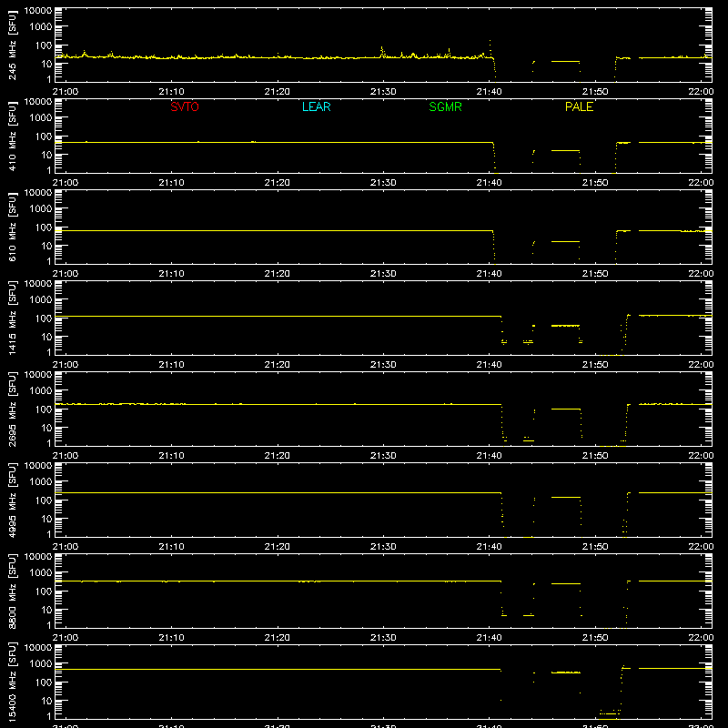Select the 1415 MHz [SFU] axis label
The width and height of the screenshot is (728, 728).
click(13, 318)
